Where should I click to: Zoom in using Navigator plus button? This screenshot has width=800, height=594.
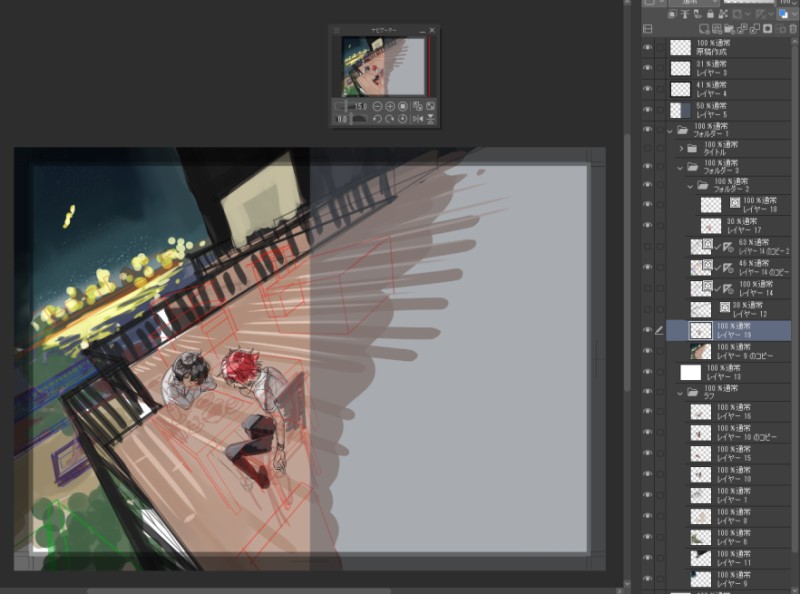390,106
